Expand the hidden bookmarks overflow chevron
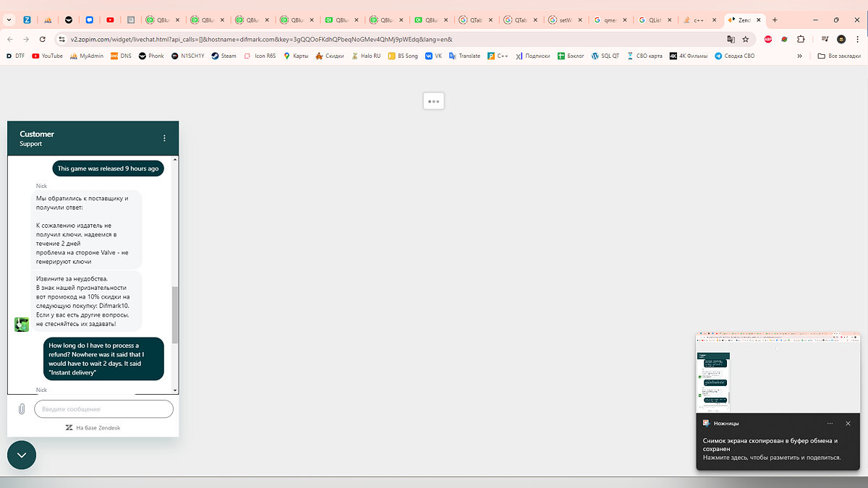Viewport: 868px width, 488px height. point(799,56)
